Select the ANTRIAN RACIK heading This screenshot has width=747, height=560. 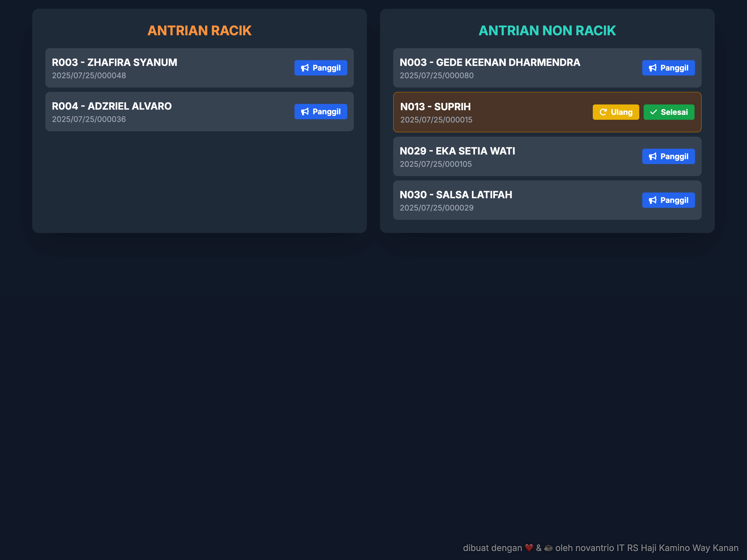(x=200, y=31)
